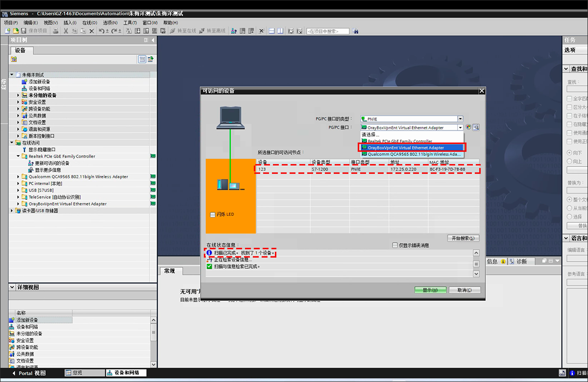Open the PG/PC interface type dropdown

click(x=460, y=119)
